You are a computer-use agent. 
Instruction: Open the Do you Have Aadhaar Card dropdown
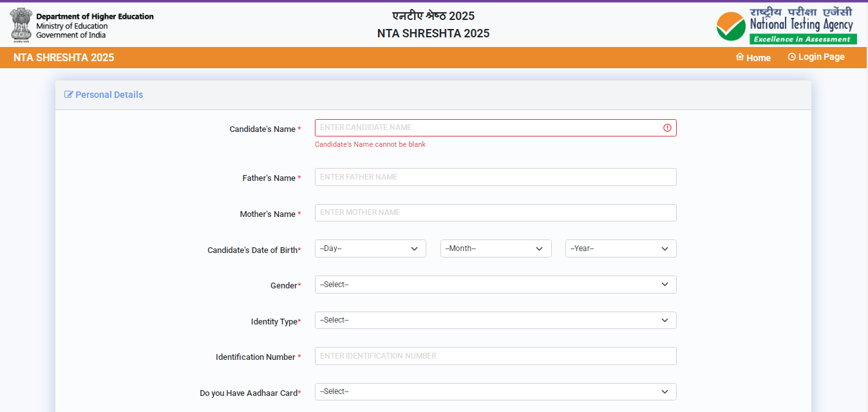click(x=495, y=392)
